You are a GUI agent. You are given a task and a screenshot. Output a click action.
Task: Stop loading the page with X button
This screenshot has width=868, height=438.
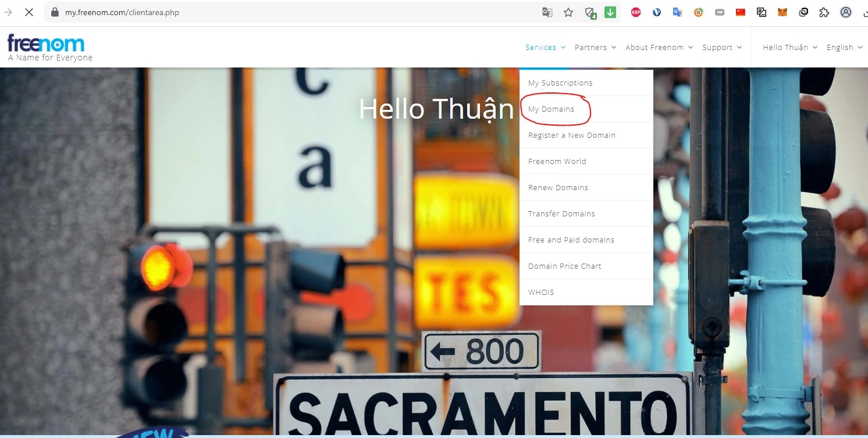[x=29, y=12]
